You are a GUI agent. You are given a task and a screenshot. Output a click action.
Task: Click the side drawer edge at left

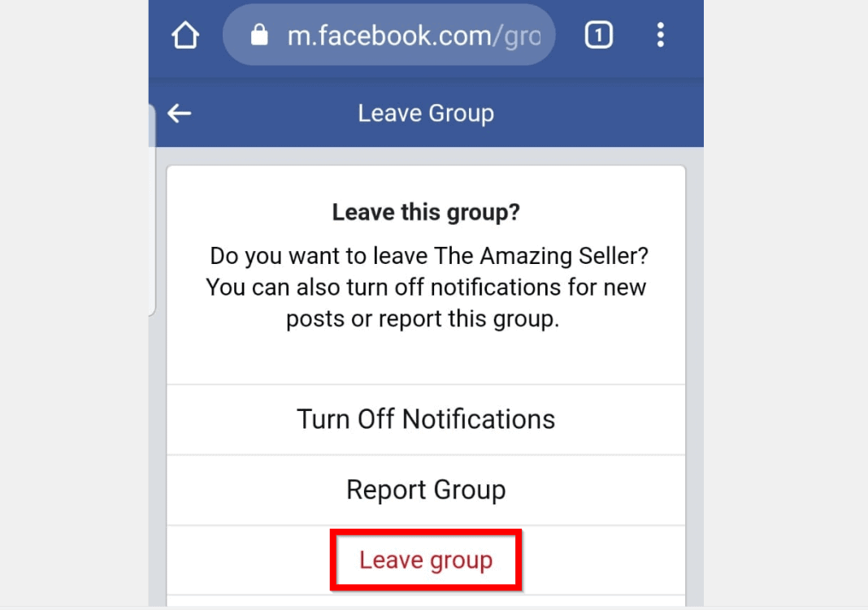click(152, 210)
